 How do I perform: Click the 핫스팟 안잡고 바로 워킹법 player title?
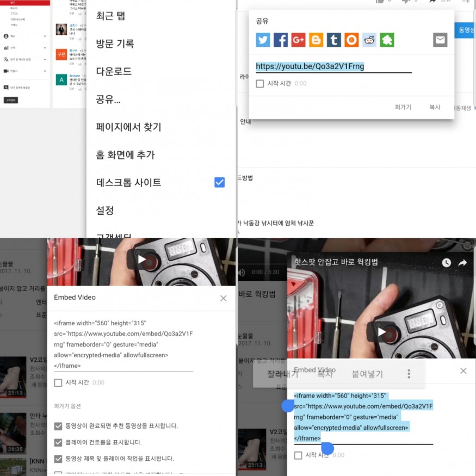pos(336,262)
